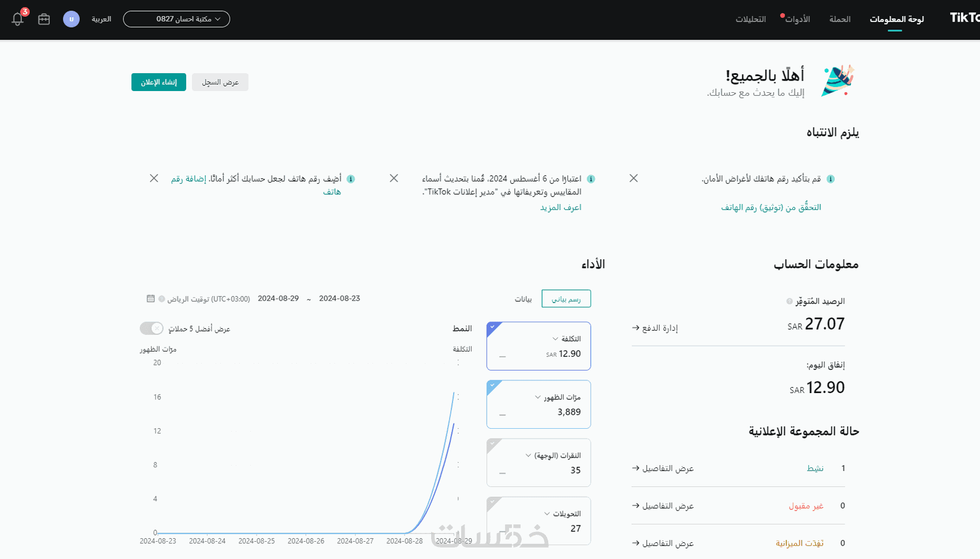Screen dimensions: 980x559
Task: Open the date range calendar icon
Action: (150, 299)
